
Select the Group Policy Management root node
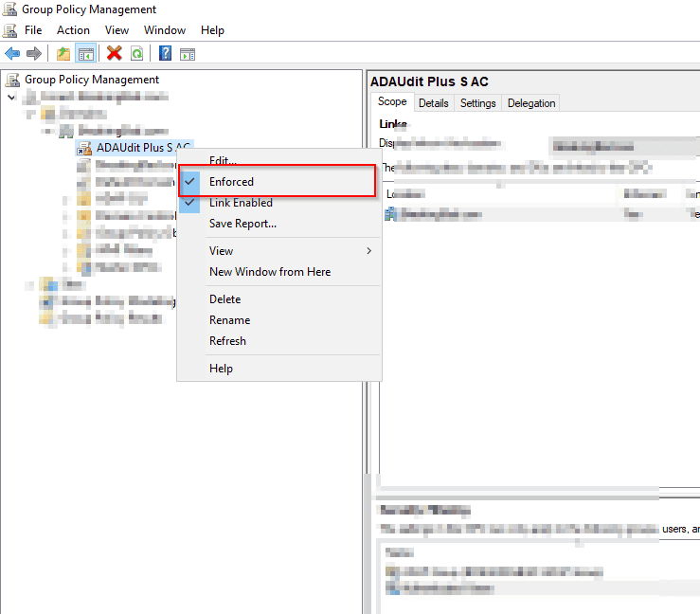[92, 80]
